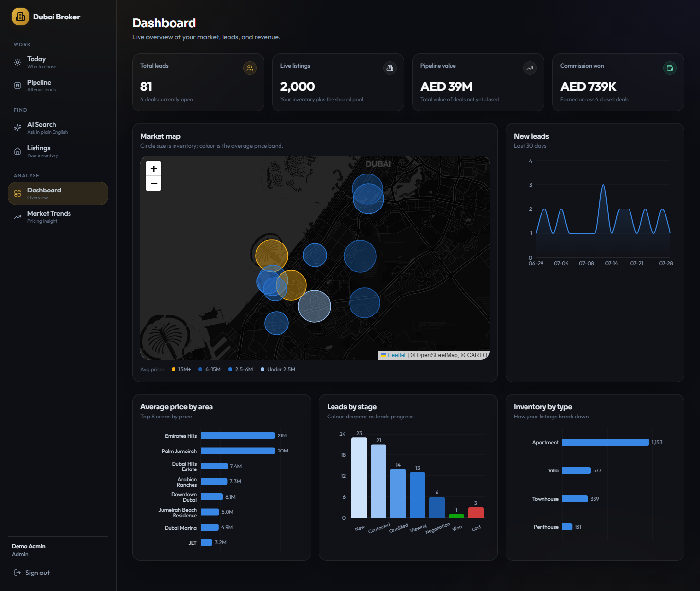
Task: Click the Market Trends chart icon
Action: pyautogui.click(x=17, y=217)
